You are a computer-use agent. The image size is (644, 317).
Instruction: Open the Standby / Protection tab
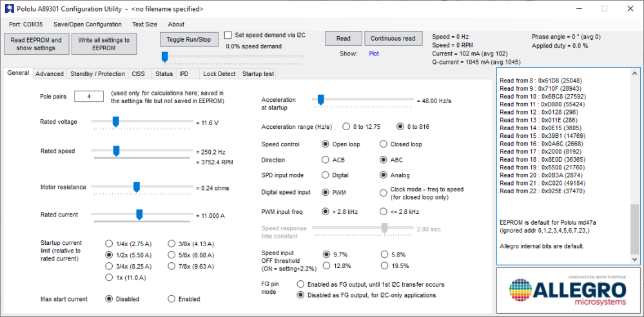pos(97,74)
